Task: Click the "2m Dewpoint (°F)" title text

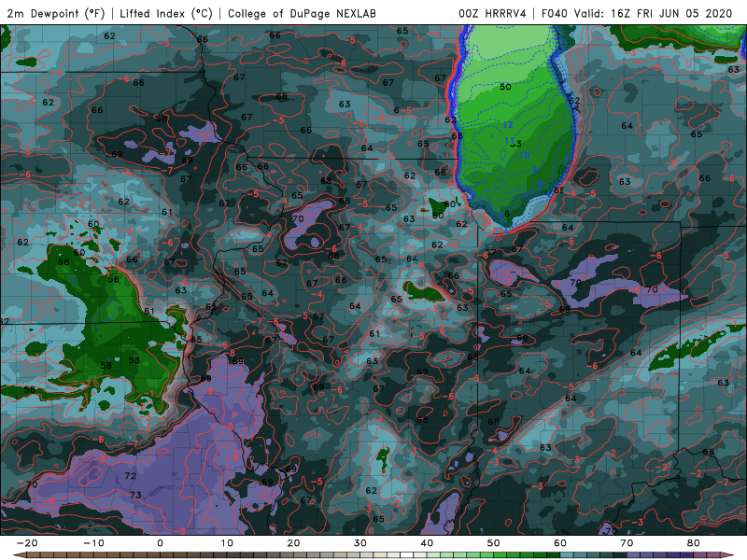Action: [x=56, y=13]
